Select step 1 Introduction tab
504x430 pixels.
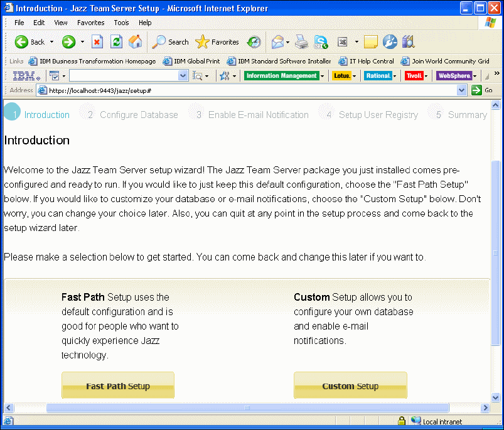[37, 112]
